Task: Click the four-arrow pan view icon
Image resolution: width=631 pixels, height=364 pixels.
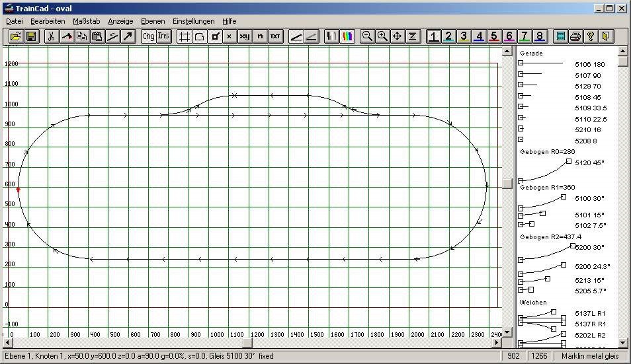Action: (398, 36)
